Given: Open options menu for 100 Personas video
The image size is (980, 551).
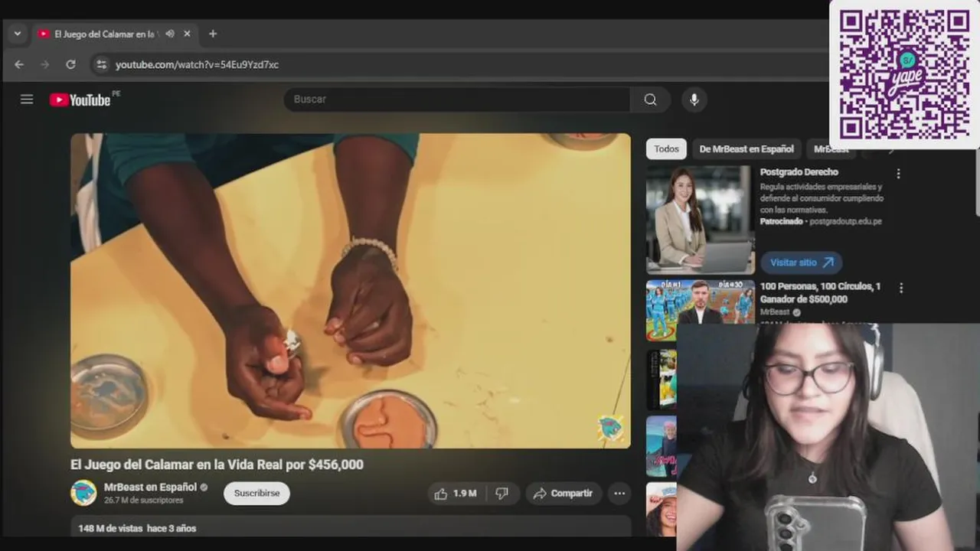Looking at the screenshot, I should pos(900,288).
